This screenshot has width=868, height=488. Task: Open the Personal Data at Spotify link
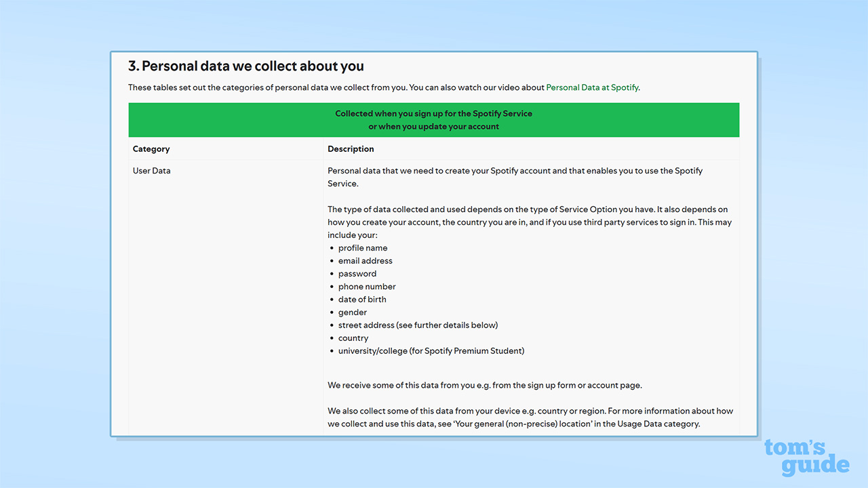click(592, 87)
